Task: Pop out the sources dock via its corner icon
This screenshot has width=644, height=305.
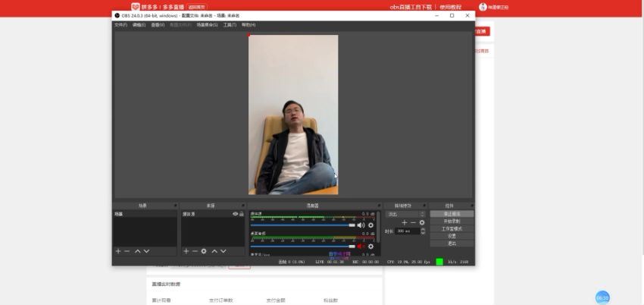Action: pos(243,205)
